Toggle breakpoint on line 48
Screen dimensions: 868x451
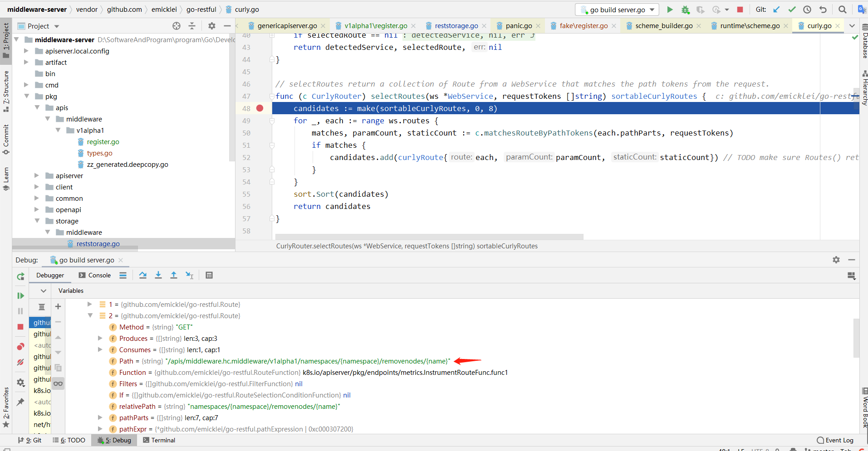click(x=260, y=108)
